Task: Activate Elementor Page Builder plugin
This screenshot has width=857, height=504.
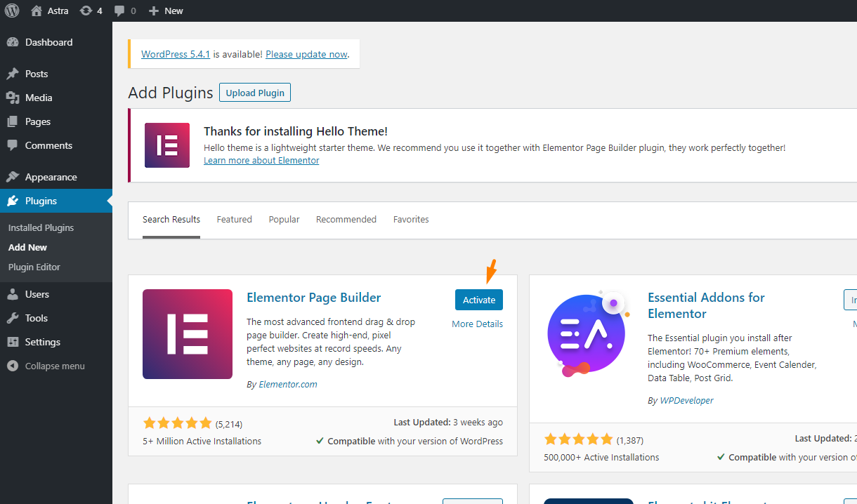Action: pos(479,300)
